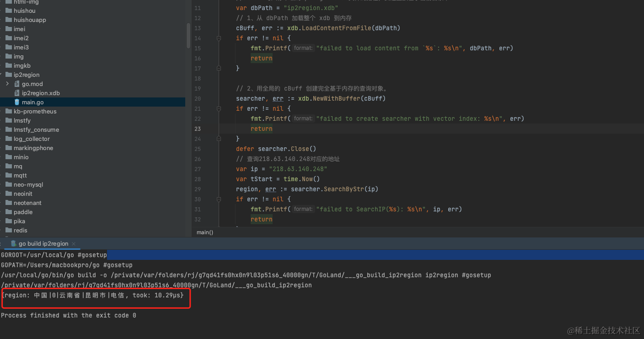
Task: Click the huishou folder icon
Action: point(9,11)
